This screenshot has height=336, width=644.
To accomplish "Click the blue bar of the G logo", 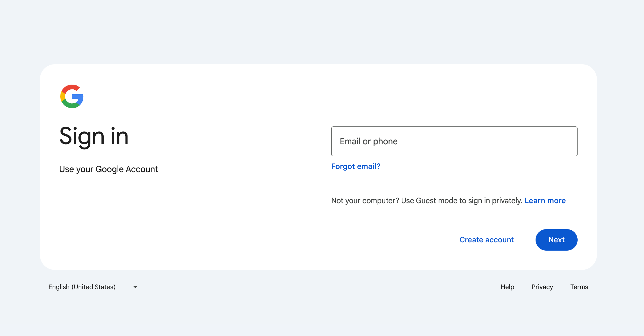I will point(79,97).
